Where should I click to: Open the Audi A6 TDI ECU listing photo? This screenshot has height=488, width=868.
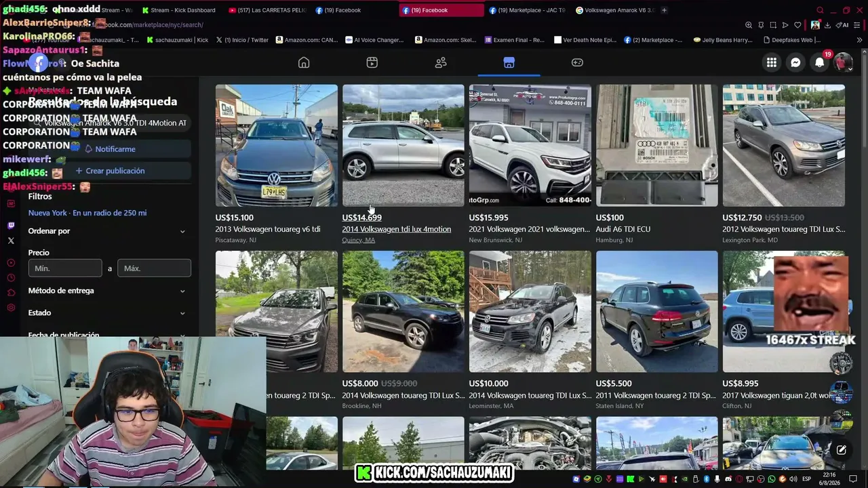click(657, 145)
